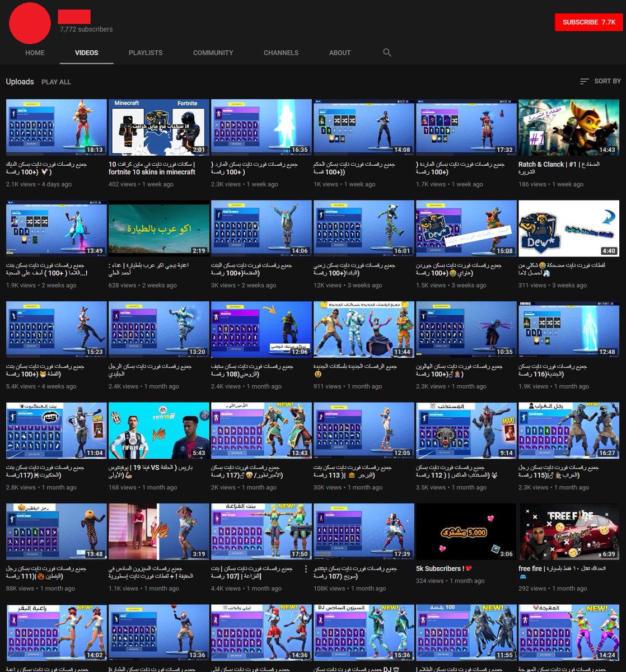626x672 pixels.
Task: Click '88K views • 1 month ago' text
Action: 40,589
